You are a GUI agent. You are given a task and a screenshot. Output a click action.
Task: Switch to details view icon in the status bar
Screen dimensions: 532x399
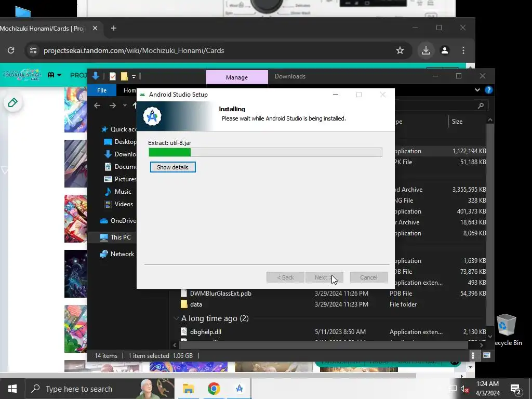click(x=473, y=355)
